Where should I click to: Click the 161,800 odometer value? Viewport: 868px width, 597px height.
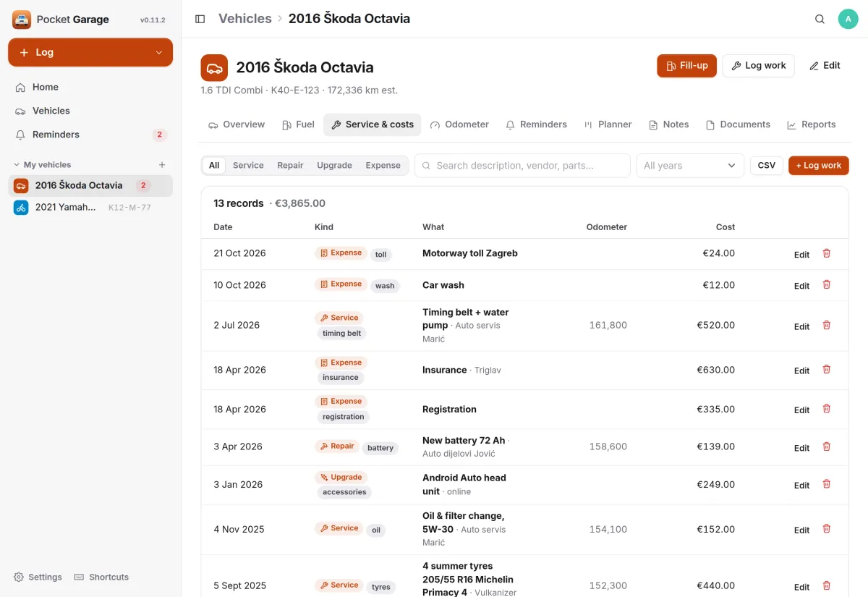point(608,325)
